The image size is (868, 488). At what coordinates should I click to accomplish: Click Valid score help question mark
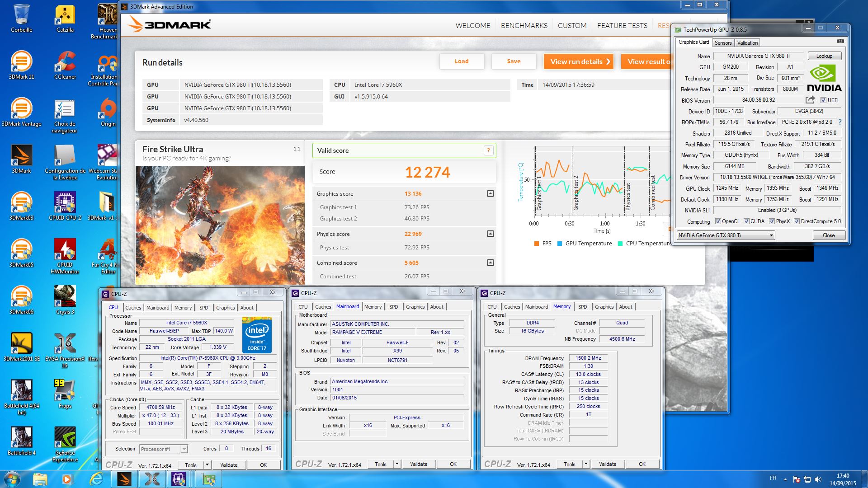pos(488,150)
